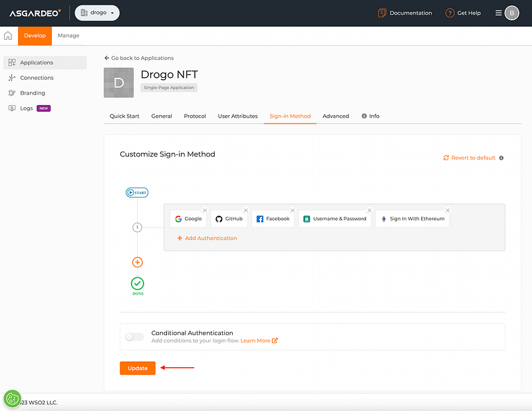
Task: Select the Google authenticator
Action: 188,219
